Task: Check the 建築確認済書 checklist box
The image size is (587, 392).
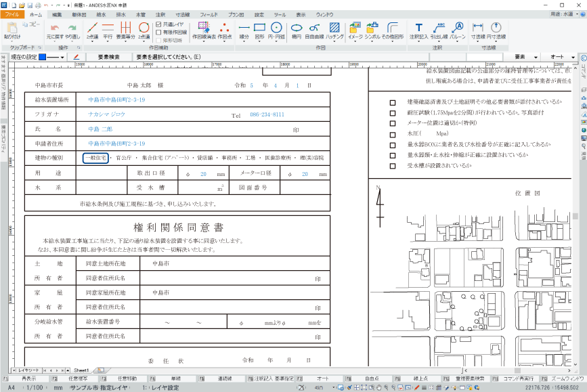Action: coord(393,102)
